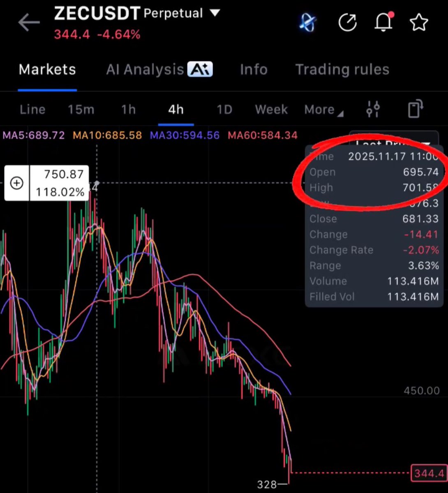The height and width of the screenshot is (493, 448).
Task: Select the Markets tab
Action: 47,69
